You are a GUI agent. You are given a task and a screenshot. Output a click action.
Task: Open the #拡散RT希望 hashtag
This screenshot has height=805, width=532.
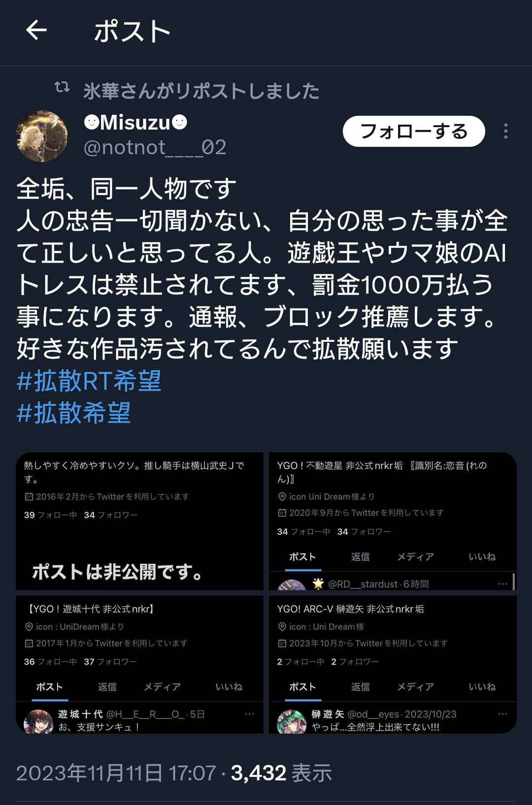coord(89,381)
